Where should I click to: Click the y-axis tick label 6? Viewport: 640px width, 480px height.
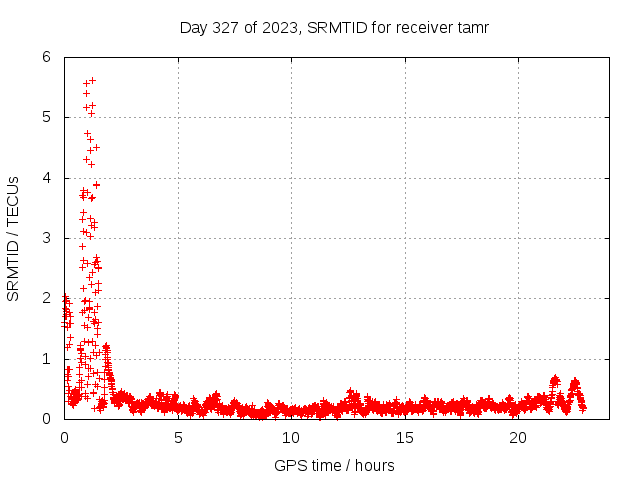point(46,57)
